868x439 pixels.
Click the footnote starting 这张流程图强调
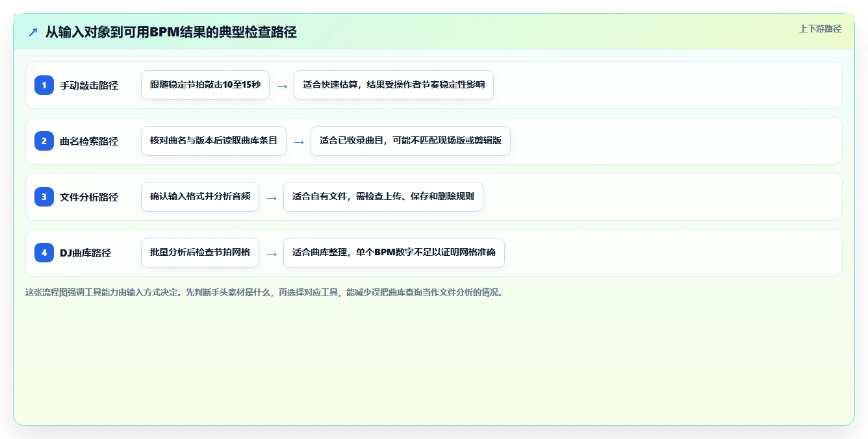[264, 292]
